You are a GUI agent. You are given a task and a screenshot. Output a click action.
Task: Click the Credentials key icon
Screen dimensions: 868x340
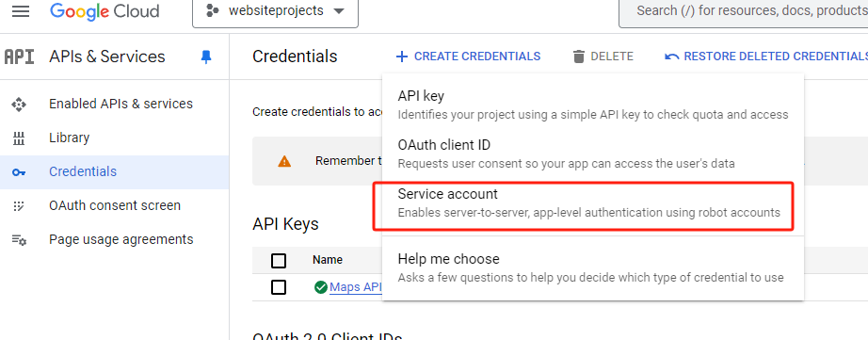click(x=19, y=172)
